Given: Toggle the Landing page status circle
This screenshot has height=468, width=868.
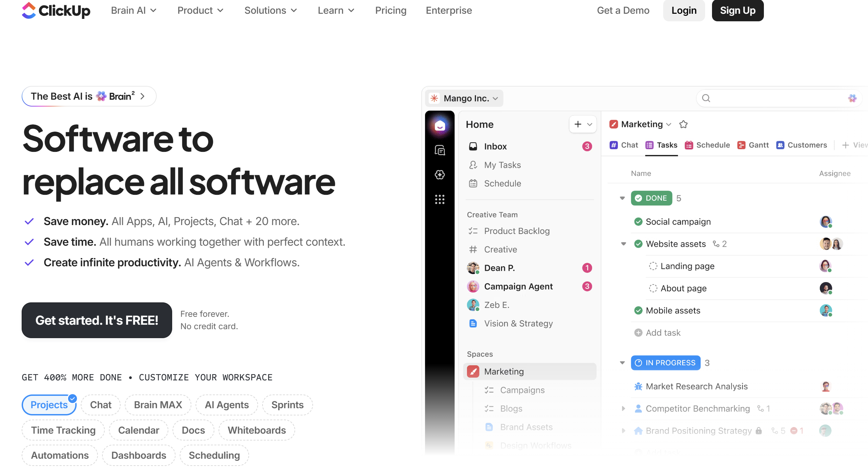Looking at the screenshot, I should (653, 266).
